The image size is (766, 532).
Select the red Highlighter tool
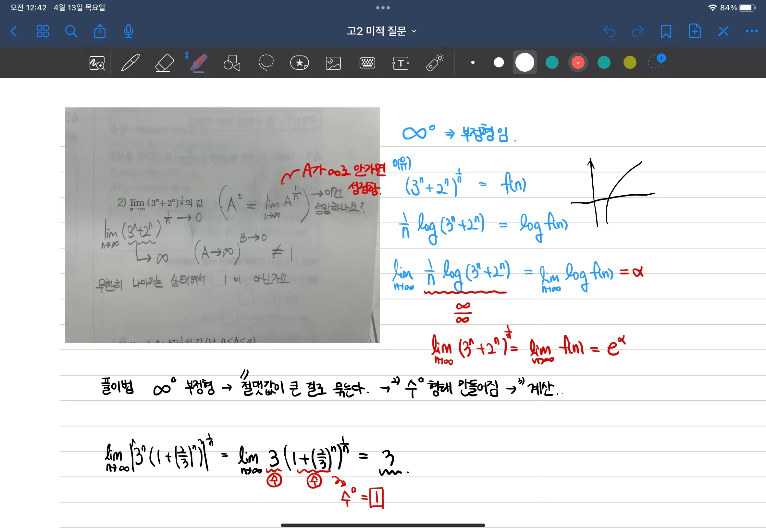(x=199, y=63)
